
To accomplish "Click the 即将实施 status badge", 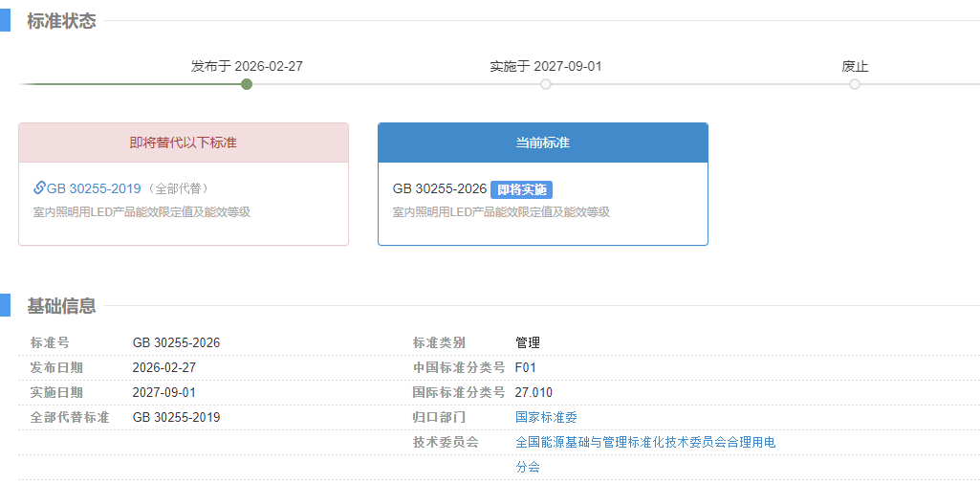I will [x=522, y=189].
